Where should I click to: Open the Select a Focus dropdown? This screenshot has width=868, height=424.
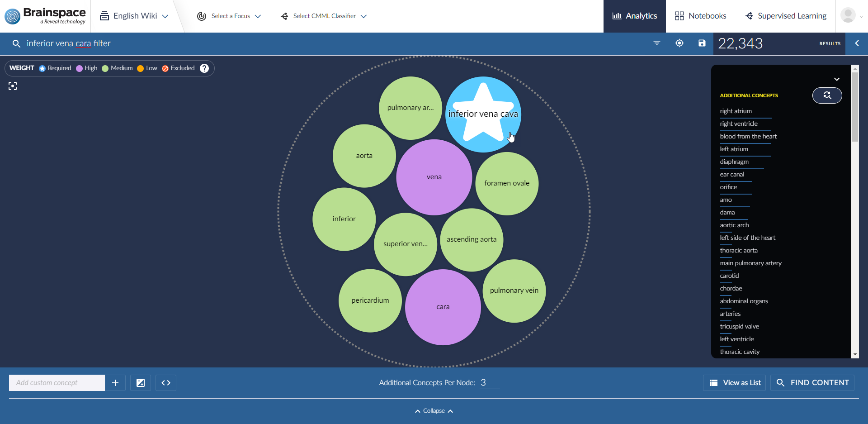point(229,16)
